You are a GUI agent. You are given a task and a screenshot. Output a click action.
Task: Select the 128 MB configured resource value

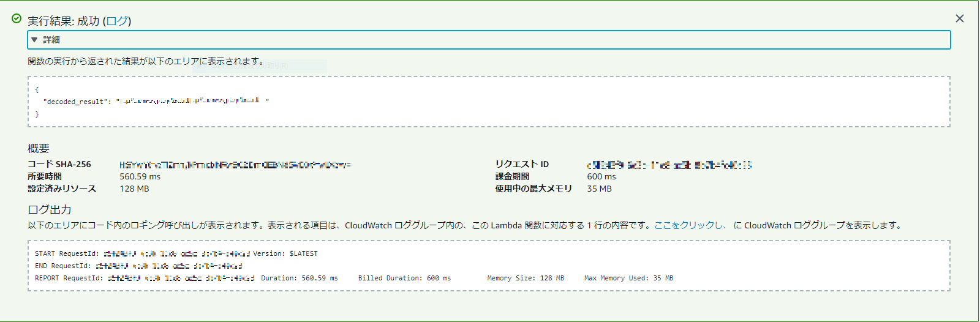click(134, 189)
